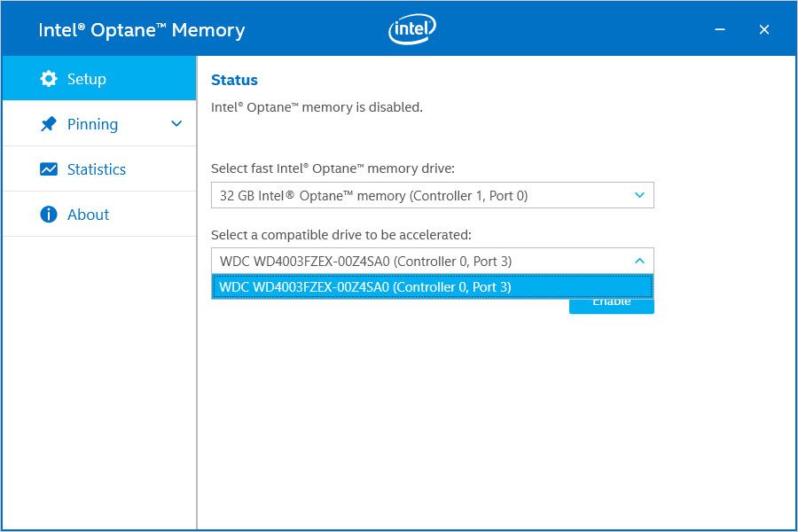
Task: Go to the Pinning section
Action: 99,124
